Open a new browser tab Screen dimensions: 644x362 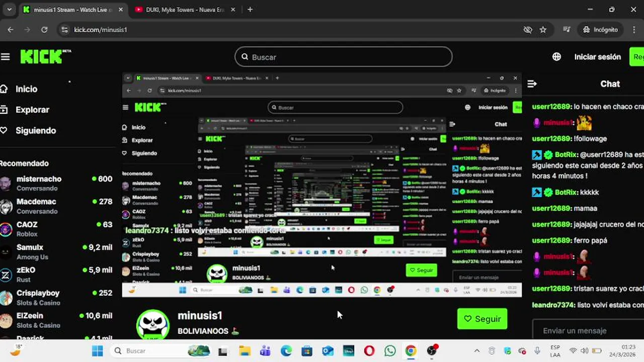point(250,10)
